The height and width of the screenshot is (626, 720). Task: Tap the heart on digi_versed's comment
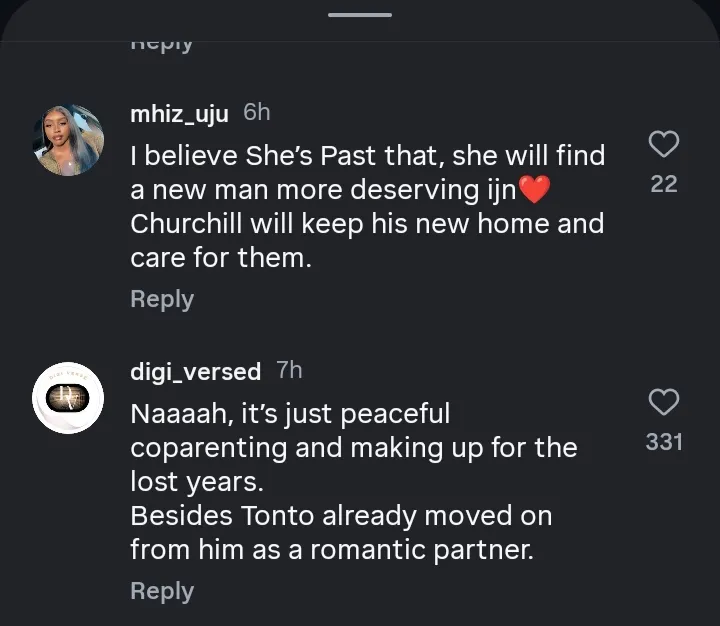click(x=664, y=402)
